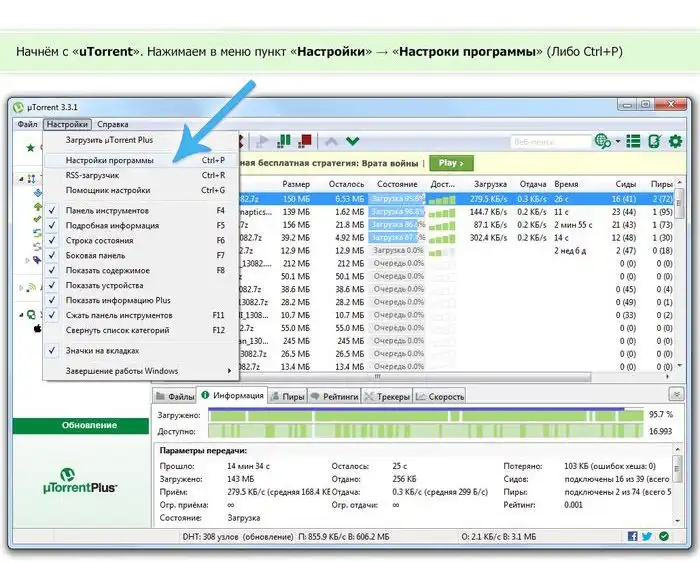Select the active torrents green-arrows icon
700x562 pixels.
pyautogui.click(x=38, y=233)
